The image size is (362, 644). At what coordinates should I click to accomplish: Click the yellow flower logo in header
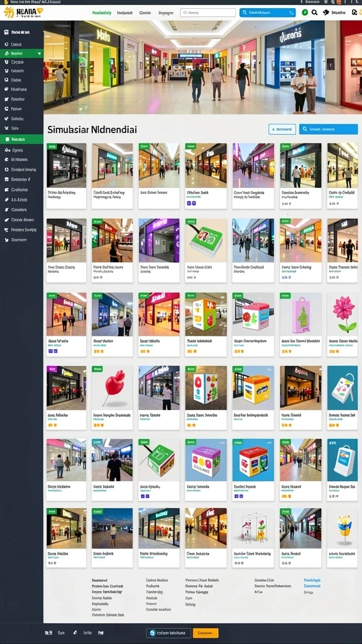pyautogui.click(x=8, y=13)
